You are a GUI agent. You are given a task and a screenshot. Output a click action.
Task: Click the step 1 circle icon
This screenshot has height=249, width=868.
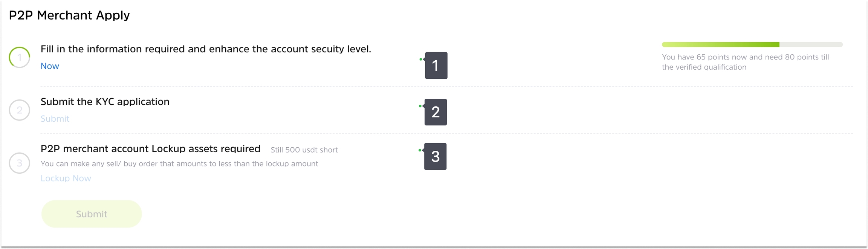[x=20, y=57]
